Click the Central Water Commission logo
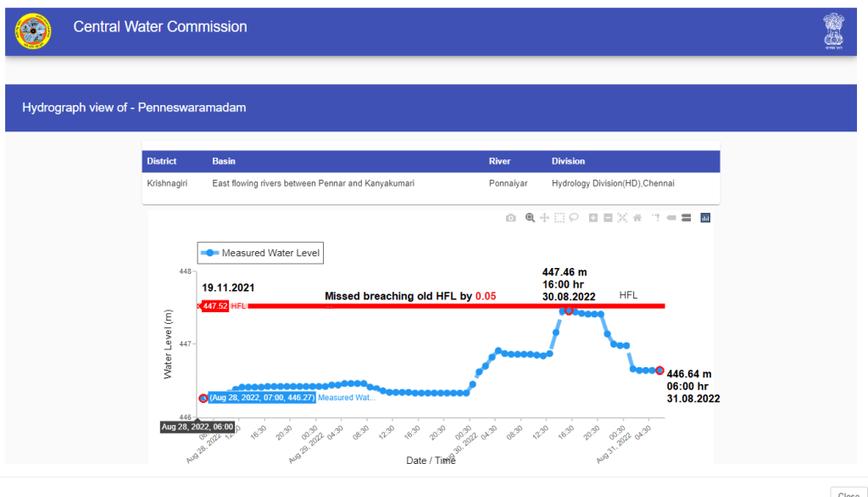Viewport: 868px width, 497px height. point(33,31)
